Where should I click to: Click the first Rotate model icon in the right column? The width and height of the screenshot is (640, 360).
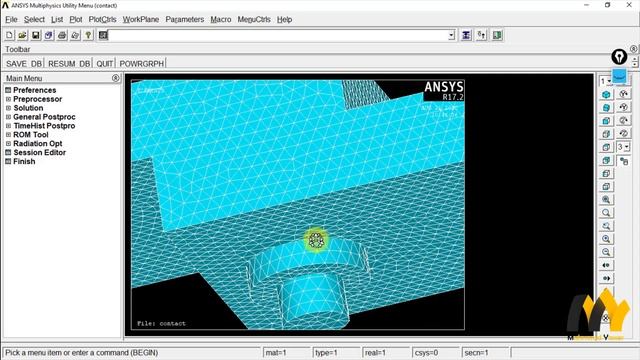click(x=623, y=94)
